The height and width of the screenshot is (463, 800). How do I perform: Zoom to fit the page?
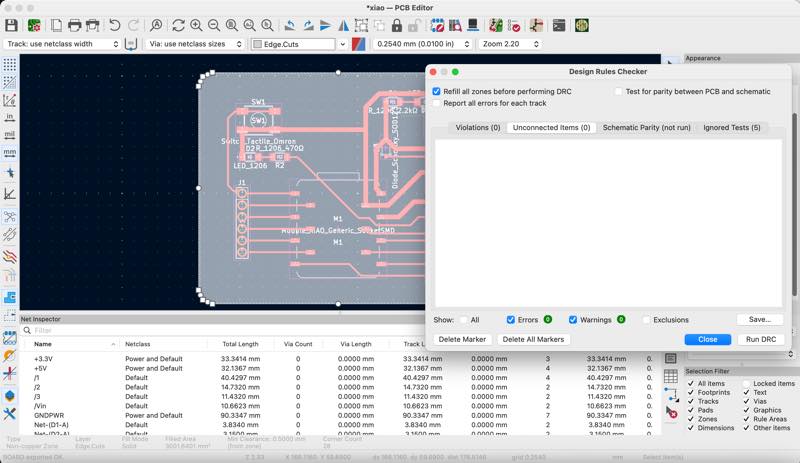coord(232,25)
